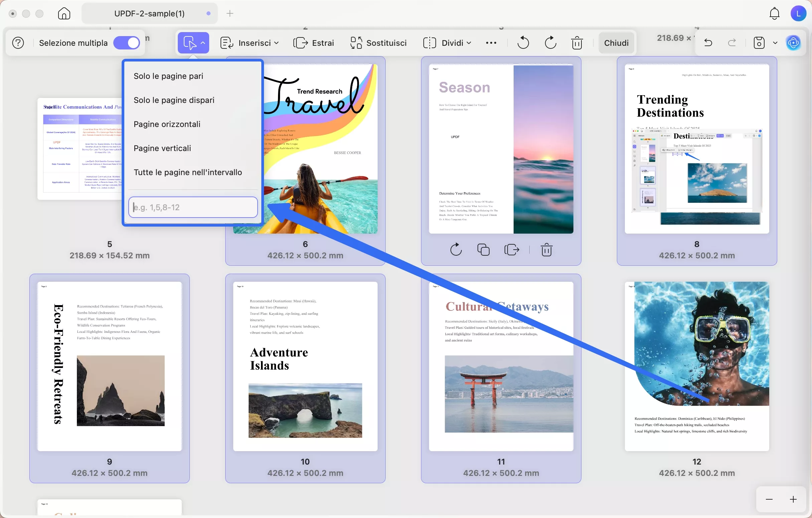This screenshot has height=518, width=812.
Task: Rotate selected pages clockwise in toolbar
Action: (550, 43)
